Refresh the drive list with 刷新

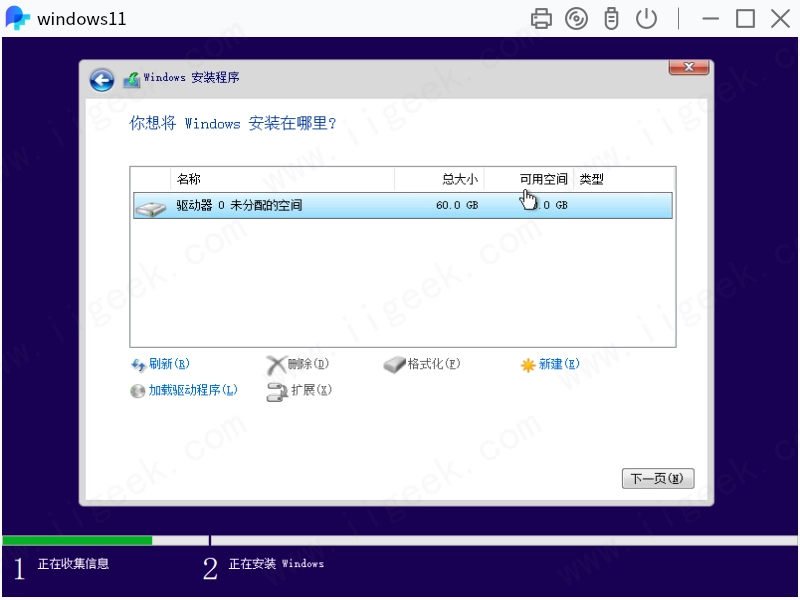[x=162, y=364]
